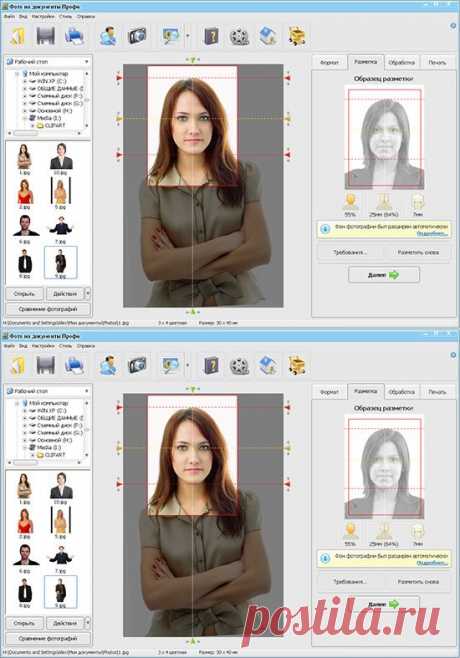This screenshot has height=658, width=460.
Task: Click the Далее button in top window
Action: 384,275
